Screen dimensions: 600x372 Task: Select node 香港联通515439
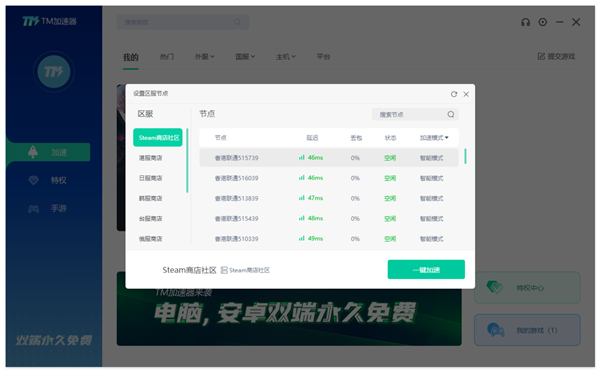[329, 219]
